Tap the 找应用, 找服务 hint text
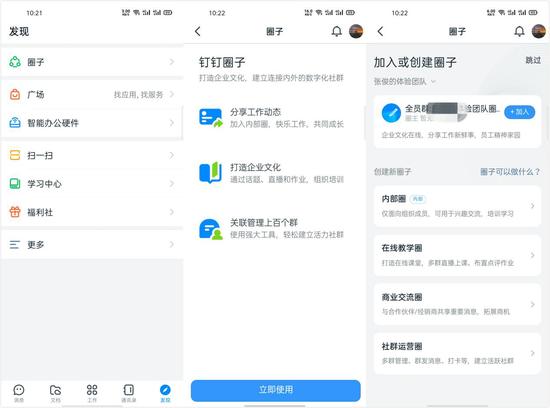Screen dimensions: 550x408 pyautogui.click(x=138, y=94)
